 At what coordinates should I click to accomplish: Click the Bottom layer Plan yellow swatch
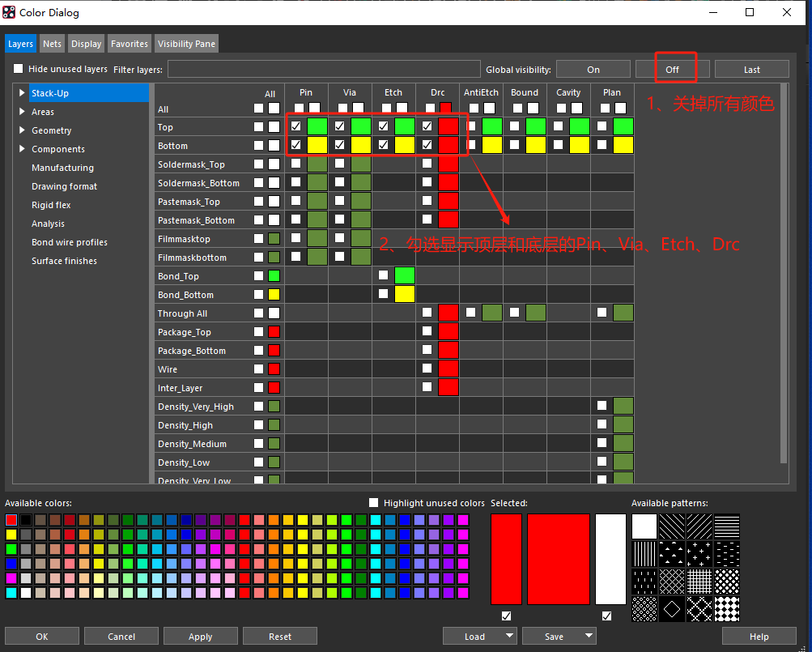623,145
